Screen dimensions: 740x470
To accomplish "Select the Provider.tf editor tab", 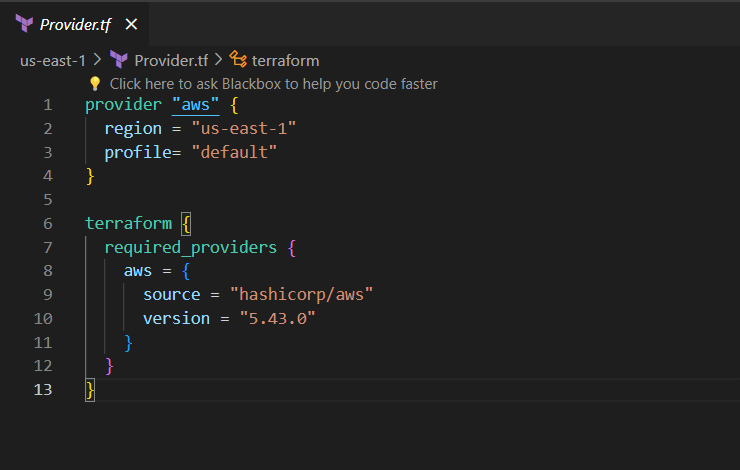I will point(75,24).
